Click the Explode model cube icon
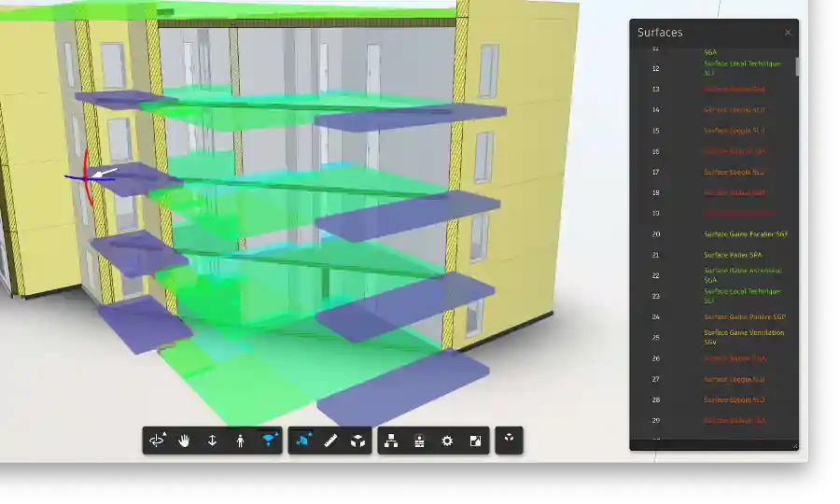840x504 pixels. click(358, 441)
